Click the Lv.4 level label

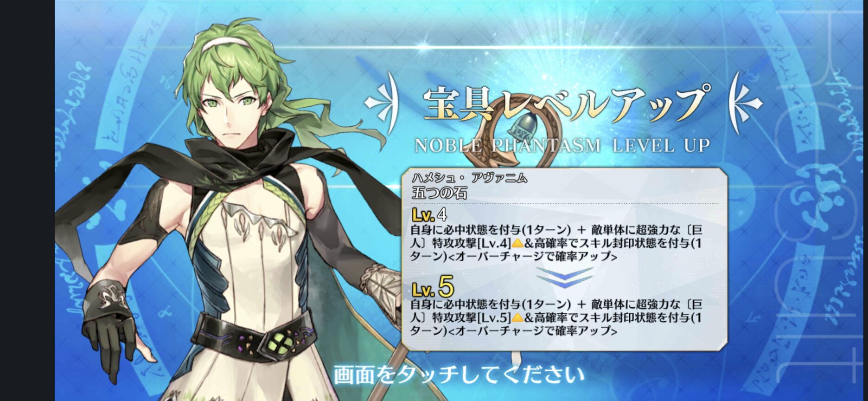click(429, 214)
